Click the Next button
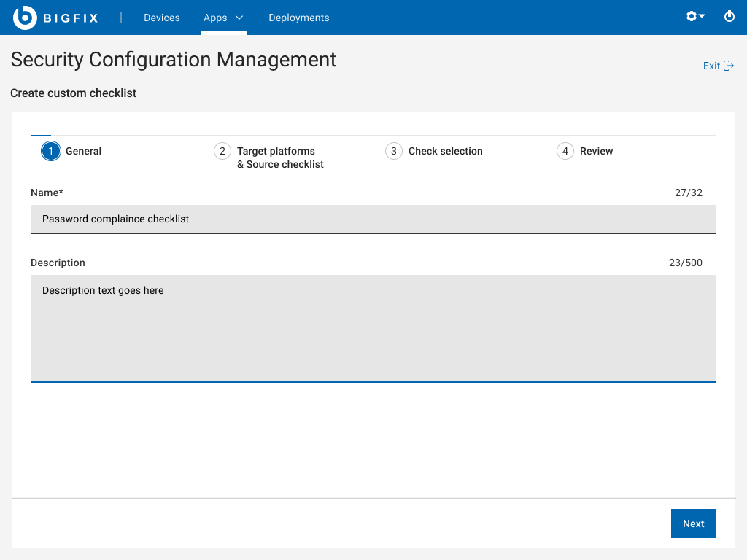Image resolution: width=747 pixels, height=560 pixels. click(x=694, y=524)
